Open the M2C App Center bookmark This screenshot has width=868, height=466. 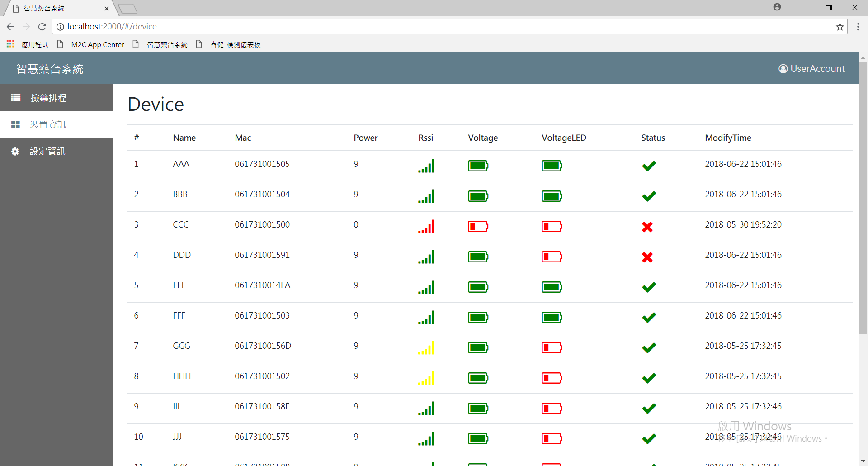pos(91,44)
